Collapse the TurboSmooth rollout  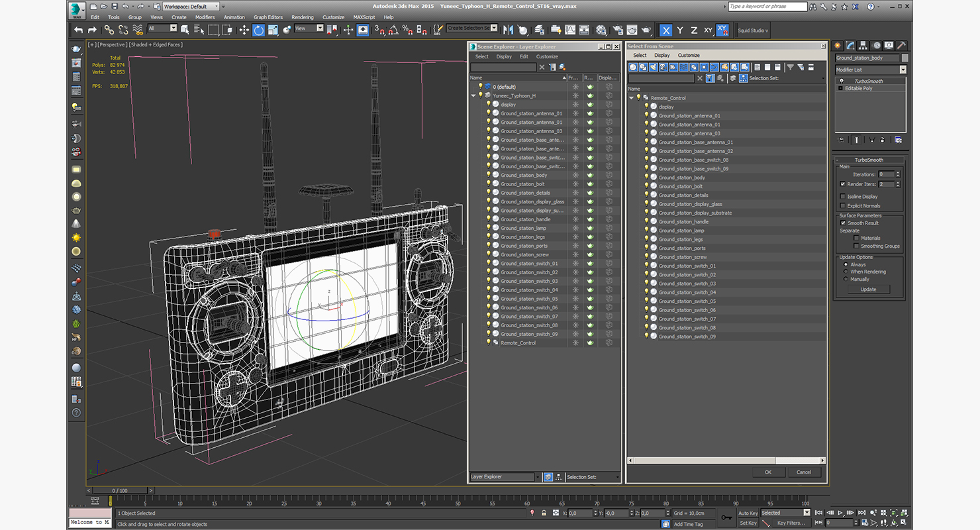tap(870, 160)
